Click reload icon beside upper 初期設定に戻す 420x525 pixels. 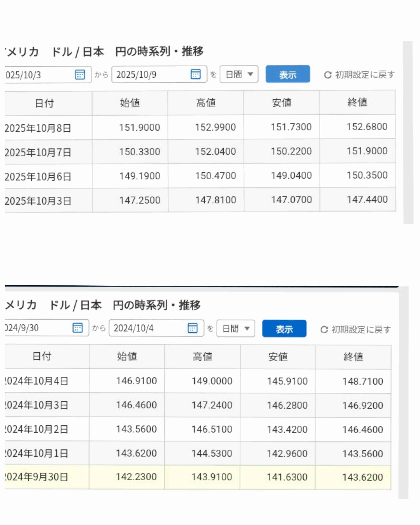tap(328, 75)
